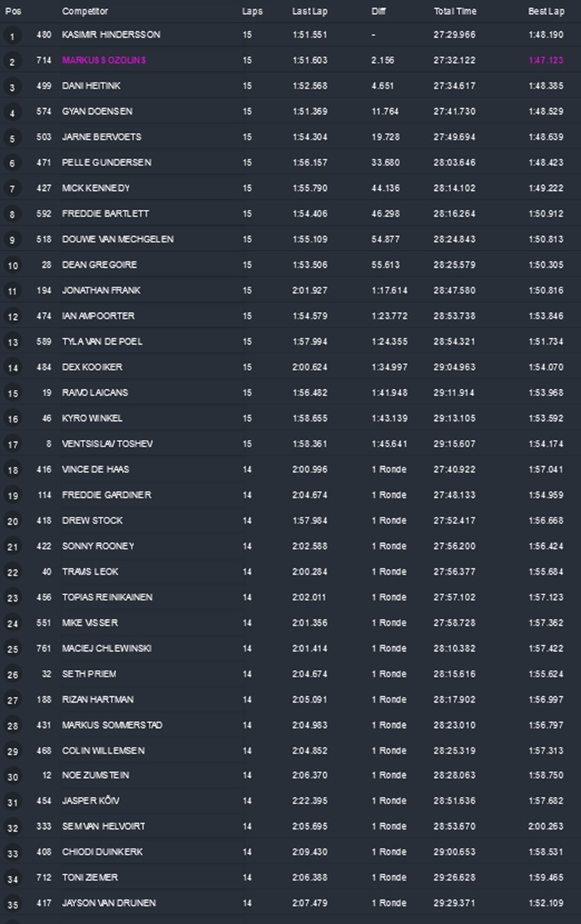Image resolution: width=581 pixels, height=924 pixels.
Task: Click the position 18 circle badge
Action: (x=12, y=470)
